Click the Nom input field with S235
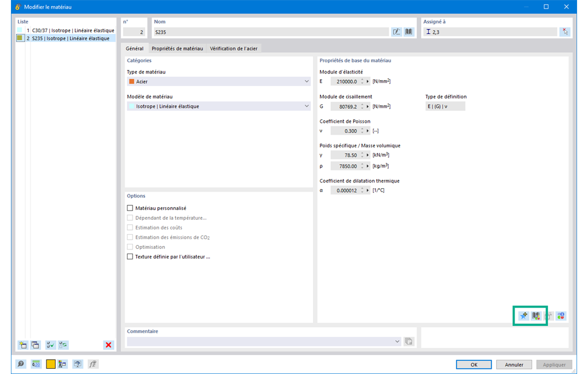The image size is (588, 374). point(271,32)
